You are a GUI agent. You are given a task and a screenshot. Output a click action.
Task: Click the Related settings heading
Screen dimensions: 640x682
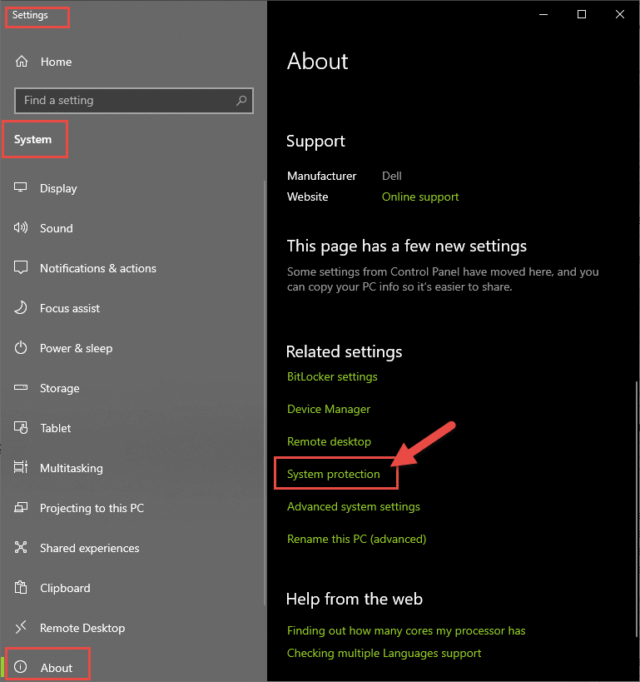[344, 351]
